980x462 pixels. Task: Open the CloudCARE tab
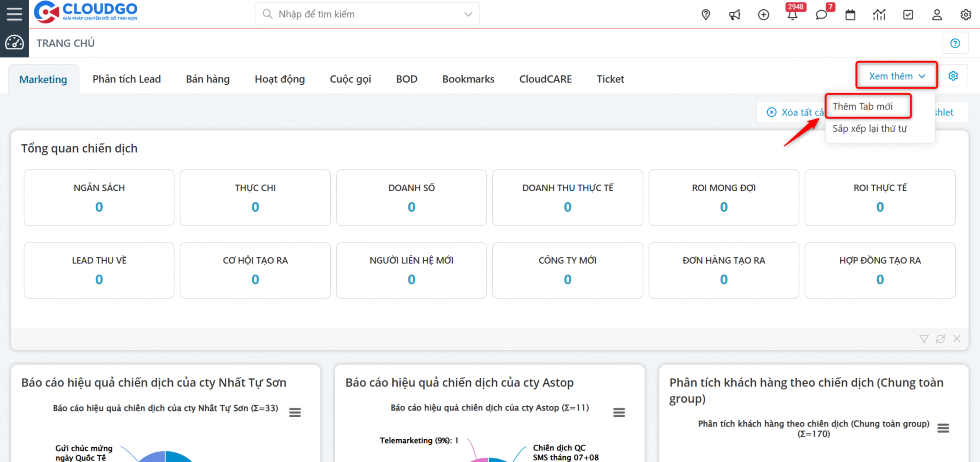(546, 79)
